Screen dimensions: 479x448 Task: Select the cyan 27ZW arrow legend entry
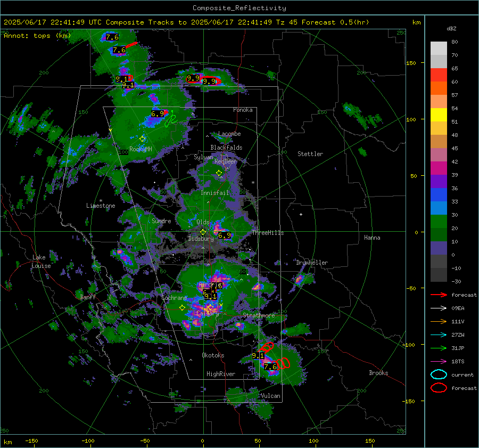(x=439, y=335)
